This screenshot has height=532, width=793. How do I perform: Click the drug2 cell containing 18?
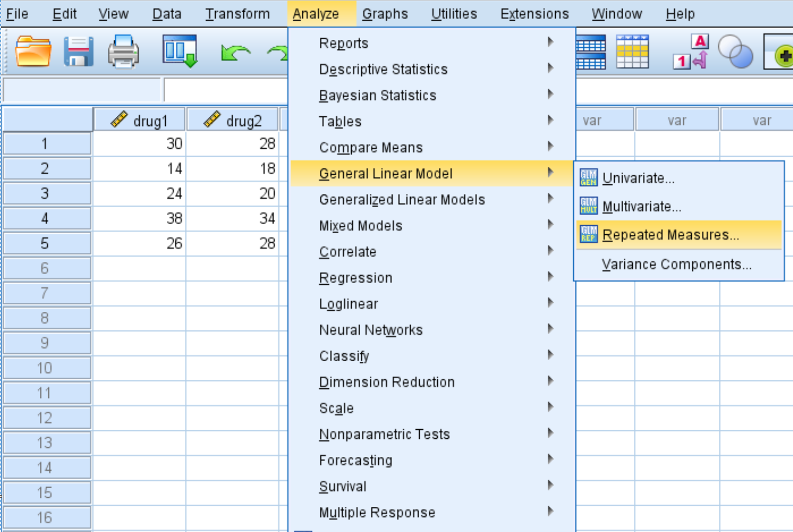[x=233, y=169]
